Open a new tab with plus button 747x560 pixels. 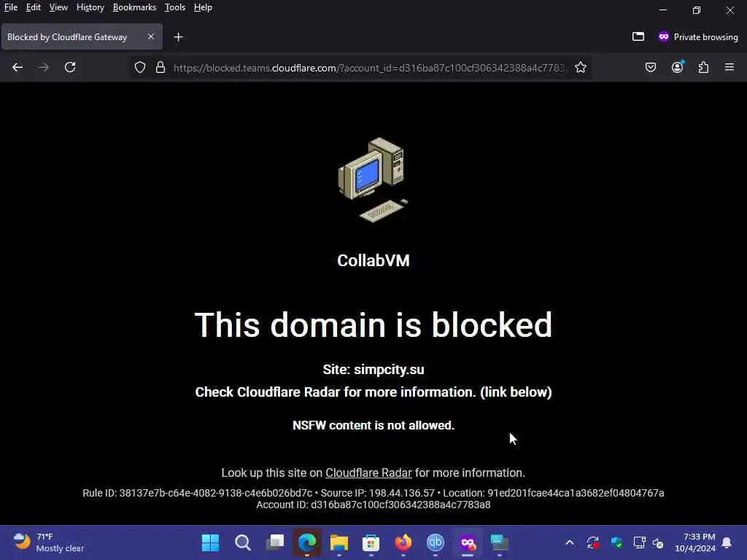click(x=178, y=37)
